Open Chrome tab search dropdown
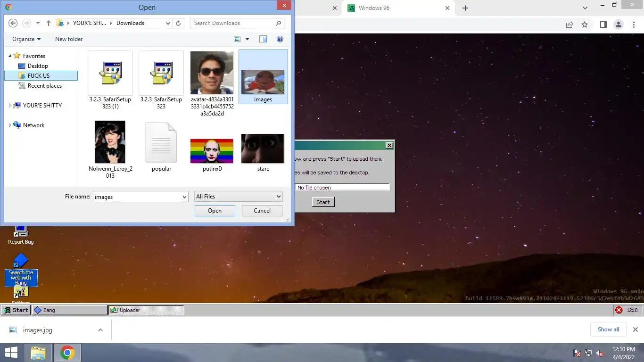The width and height of the screenshot is (644, 362). tap(585, 8)
